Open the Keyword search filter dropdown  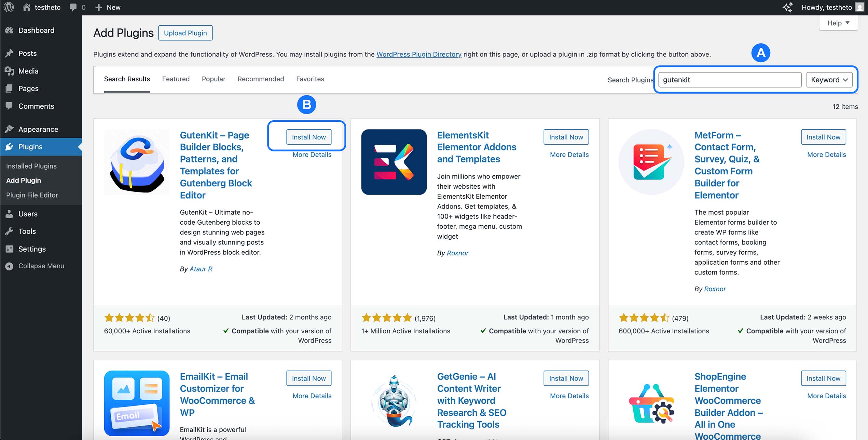829,80
